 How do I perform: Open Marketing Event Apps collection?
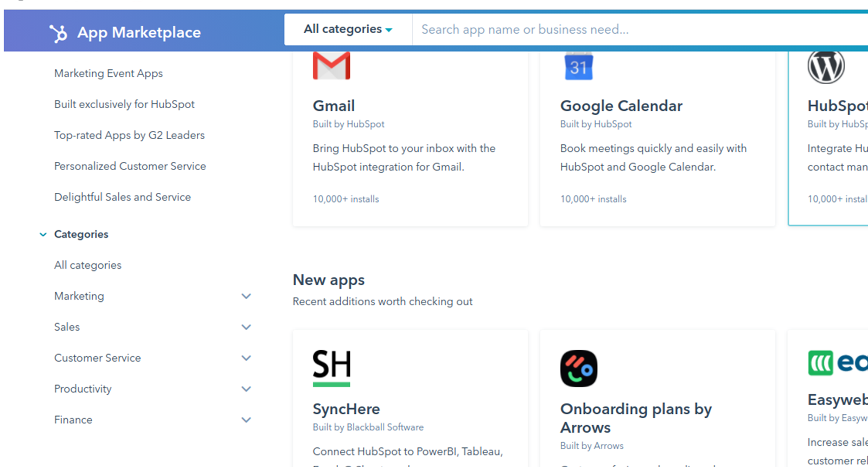(x=108, y=73)
